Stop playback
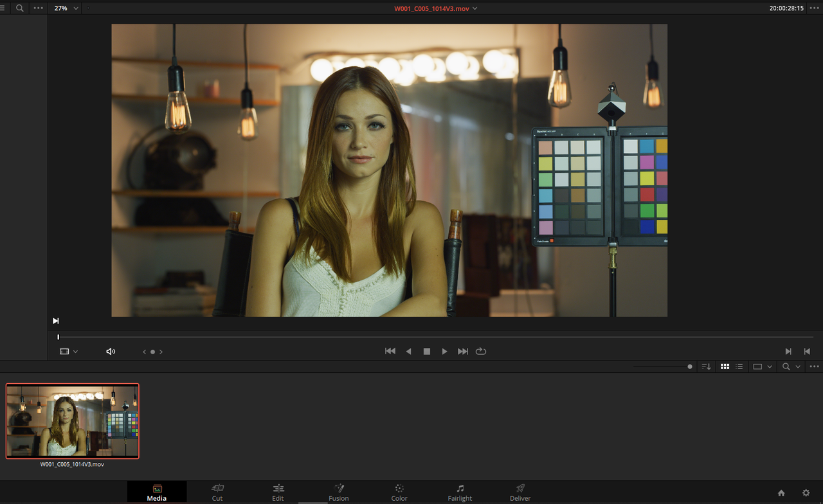Image resolution: width=823 pixels, height=504 pixels. (x=426, y=352)
